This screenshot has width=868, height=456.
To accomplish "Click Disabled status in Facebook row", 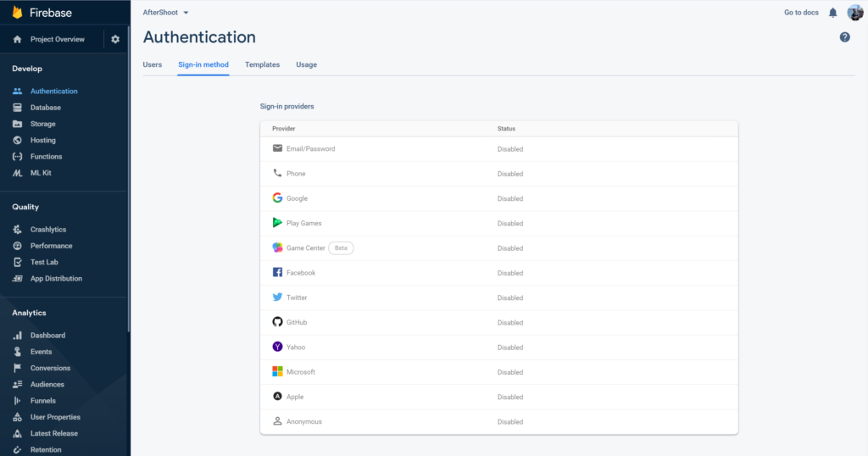I will click(509, 273).
